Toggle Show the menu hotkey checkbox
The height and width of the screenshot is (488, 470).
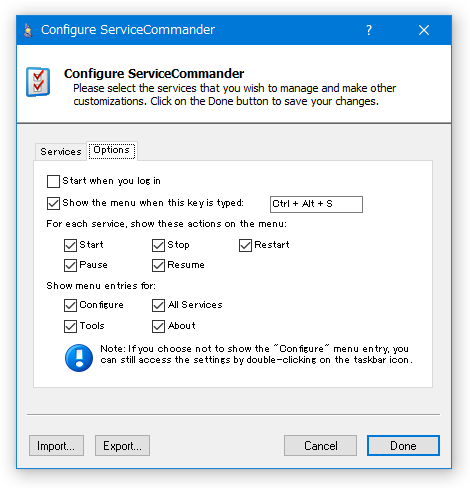(x=53, y=203)
